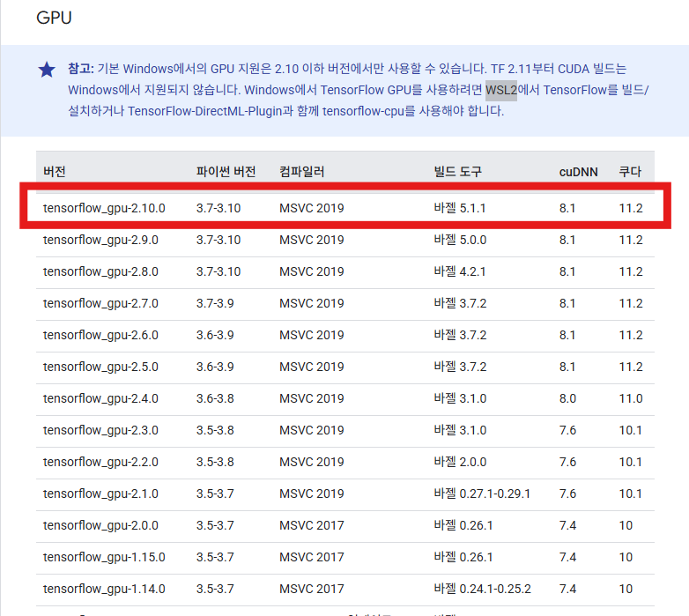
Task: Click CUDA 10.1 in tensorflow_gpu-2.2.0 row
Action: 631,462
